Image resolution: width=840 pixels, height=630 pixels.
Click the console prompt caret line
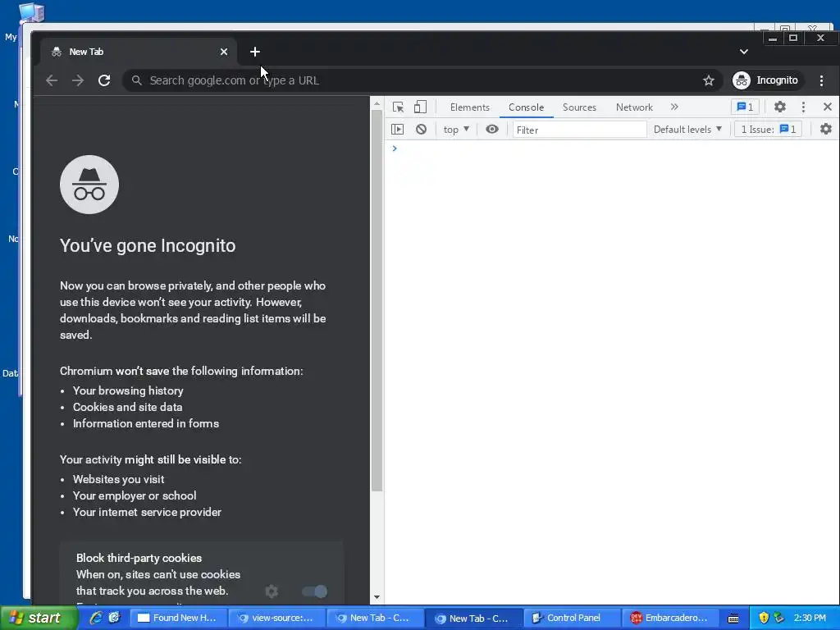pos(611,148)
